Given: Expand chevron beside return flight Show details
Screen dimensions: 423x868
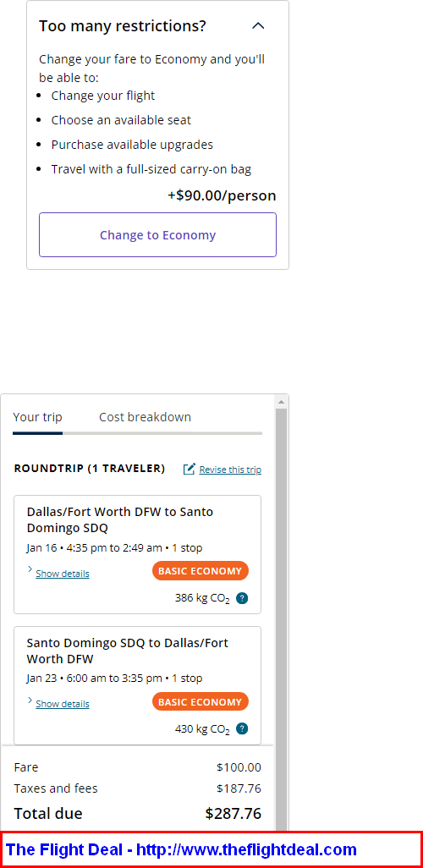Looking at the screenshot, I should 30,700.
